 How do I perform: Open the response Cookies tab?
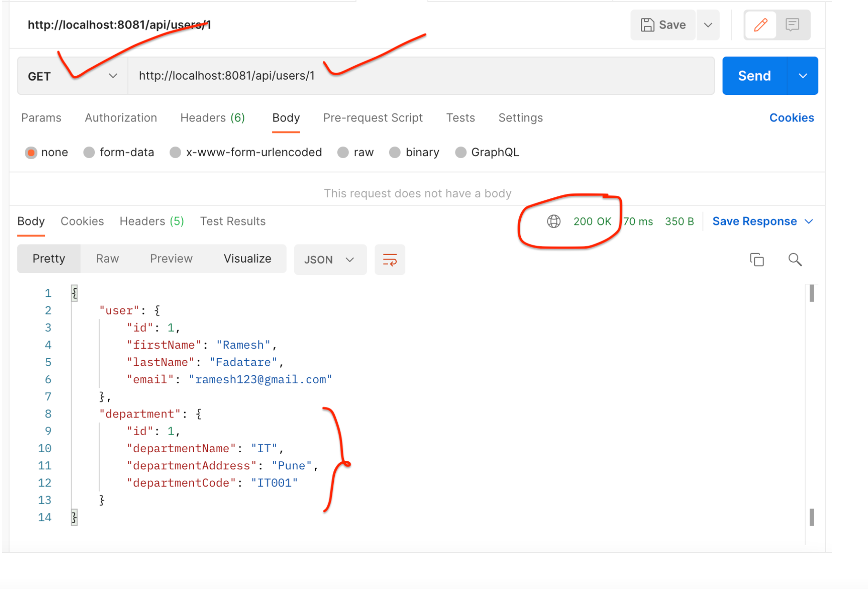click(x=82, y=221)
